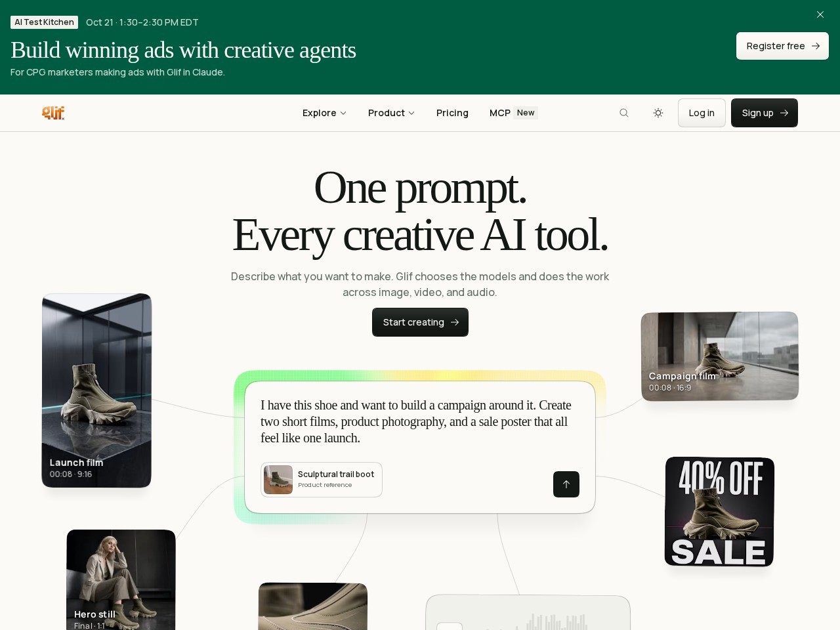Viewport: 840px width, 630px height.
Task: Click the AI Test Kitchen badge
Action: pos(44,22)
